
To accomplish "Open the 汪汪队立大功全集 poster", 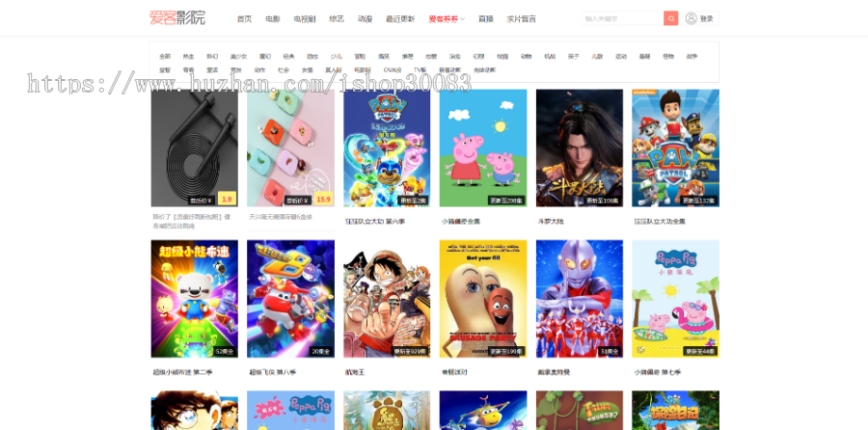I will coord(675,148).
